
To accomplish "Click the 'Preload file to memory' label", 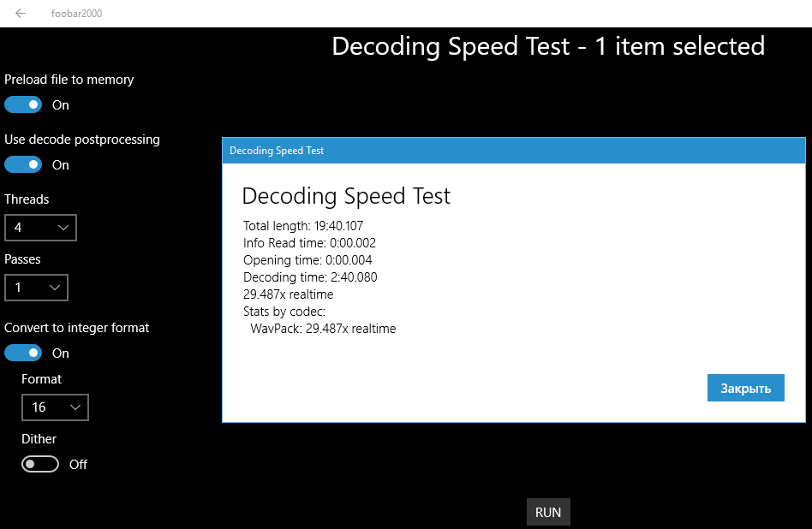I will click(x=69, y=80).
